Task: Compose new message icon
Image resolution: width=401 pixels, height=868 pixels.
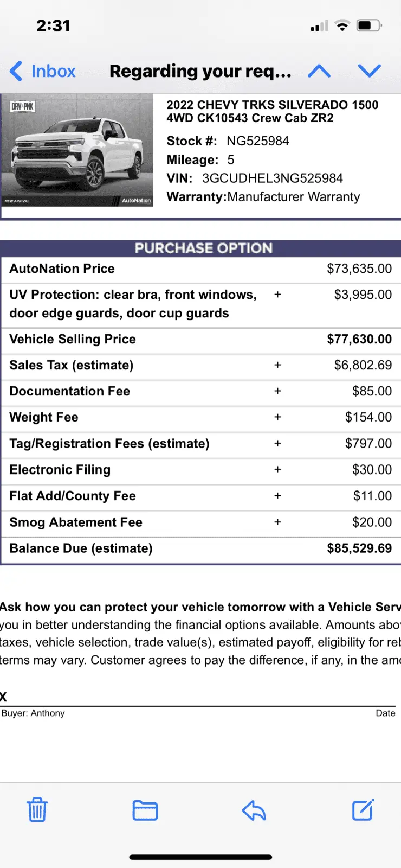Action: (363, 810)
